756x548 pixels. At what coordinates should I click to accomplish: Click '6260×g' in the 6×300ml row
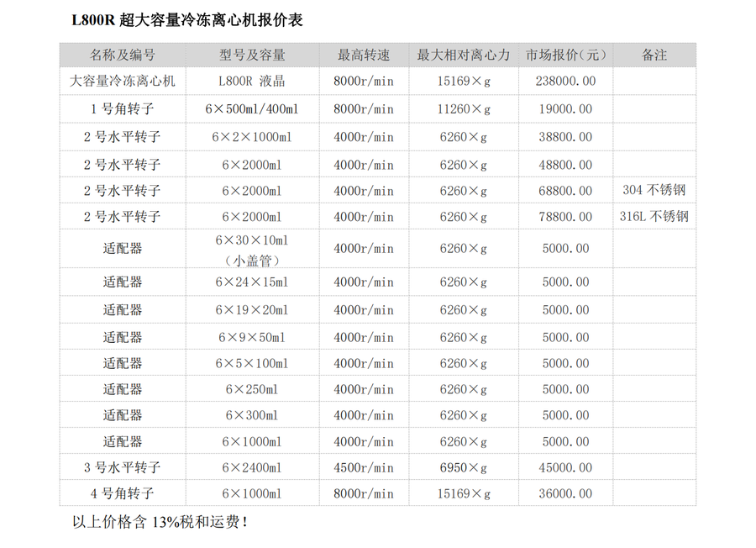(464, 415)
